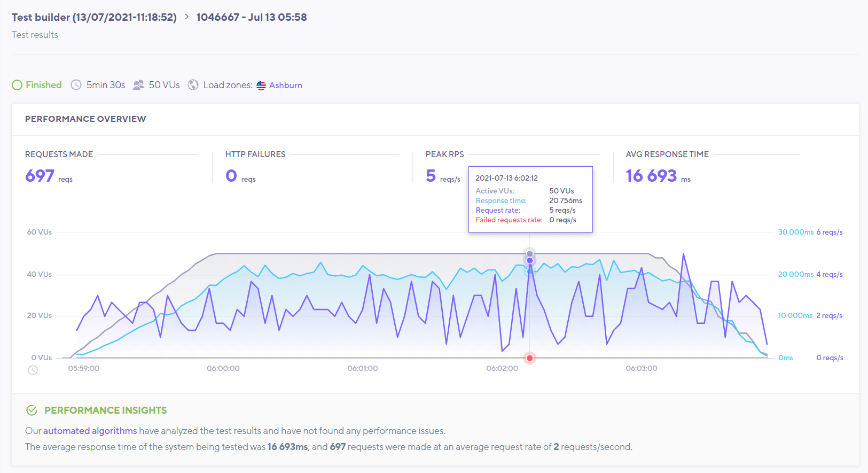Click the green Finished status circle icon
Image resolution: width=868 pixels, height=473 pixels.
17,85
